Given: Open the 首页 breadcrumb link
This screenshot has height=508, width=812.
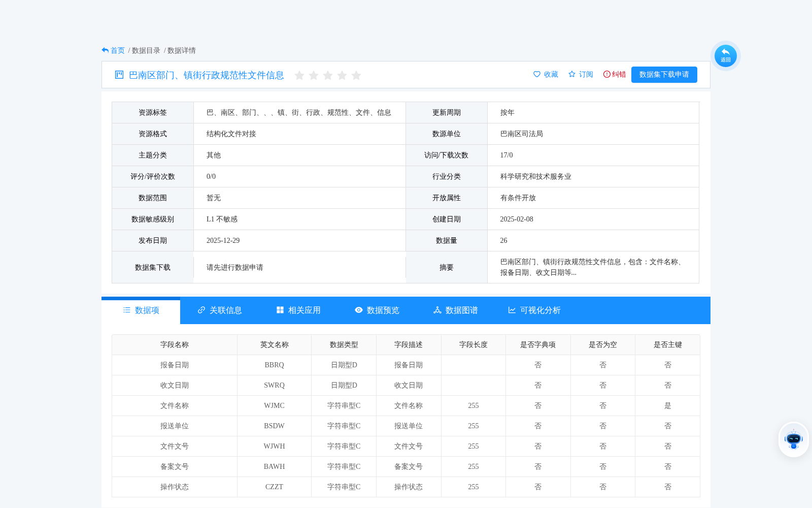Looking at the screenshot, I should tap(118, 50).
